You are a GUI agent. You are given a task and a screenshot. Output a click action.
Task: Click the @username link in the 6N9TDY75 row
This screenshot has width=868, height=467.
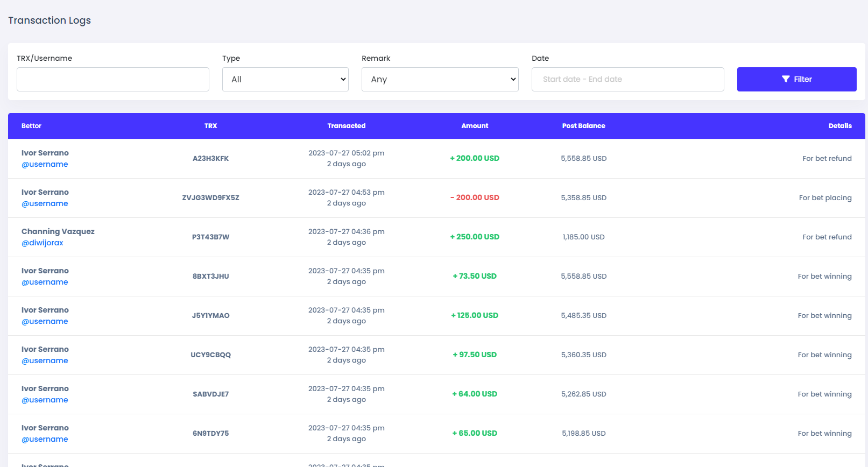tap(45, 439)
